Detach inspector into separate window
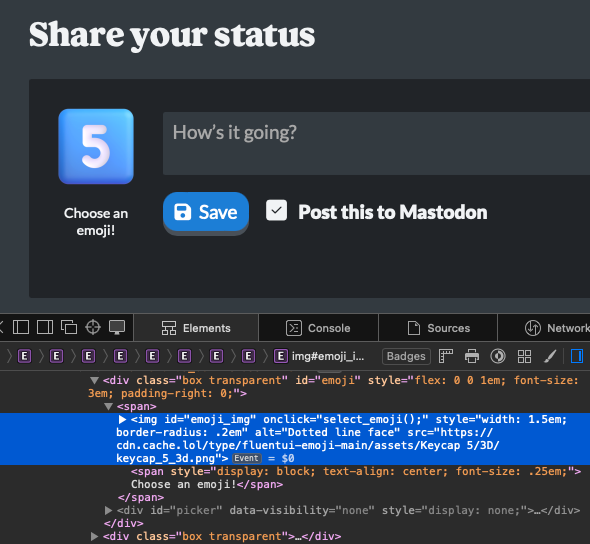 click(69, 327)
